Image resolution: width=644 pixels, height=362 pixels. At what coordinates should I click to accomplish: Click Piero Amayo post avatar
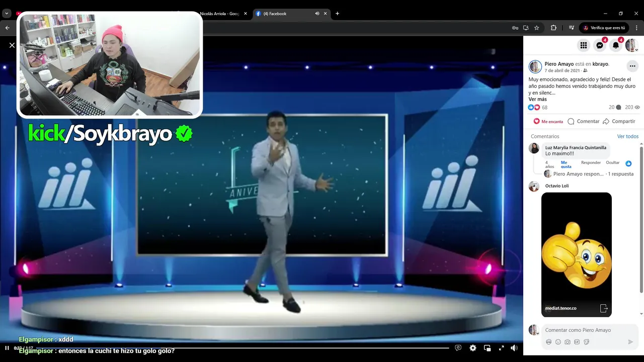[x=535, y=67]
